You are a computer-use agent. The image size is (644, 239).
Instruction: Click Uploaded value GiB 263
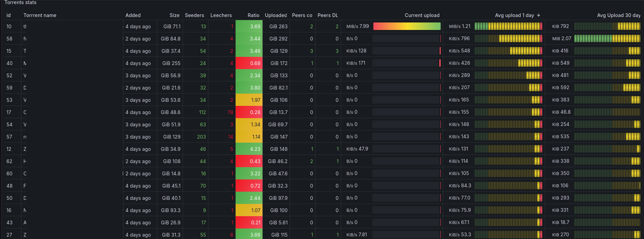point(278,27)
